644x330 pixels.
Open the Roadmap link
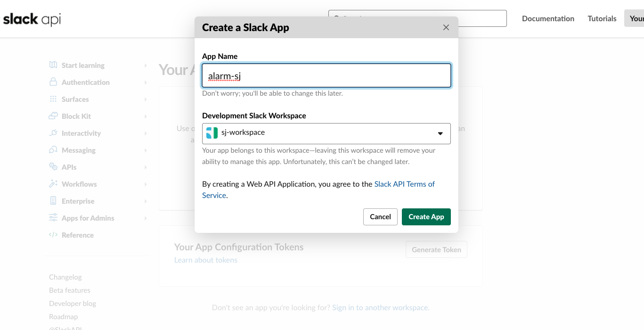tap(64, 317)
